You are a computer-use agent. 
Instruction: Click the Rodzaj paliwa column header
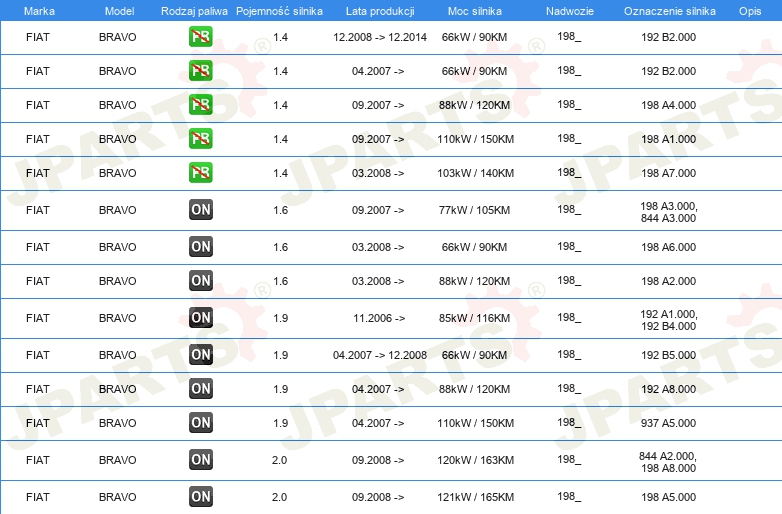194,11
